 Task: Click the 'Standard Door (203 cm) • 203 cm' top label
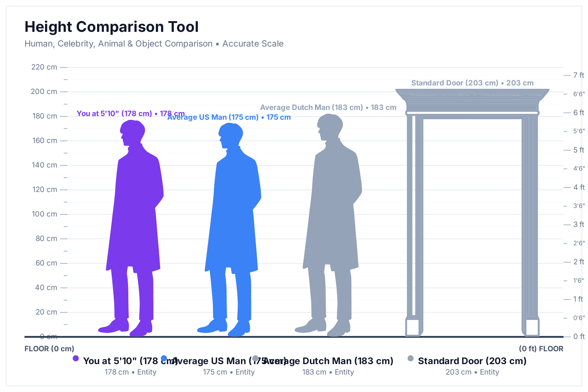(x=472, y=83)
